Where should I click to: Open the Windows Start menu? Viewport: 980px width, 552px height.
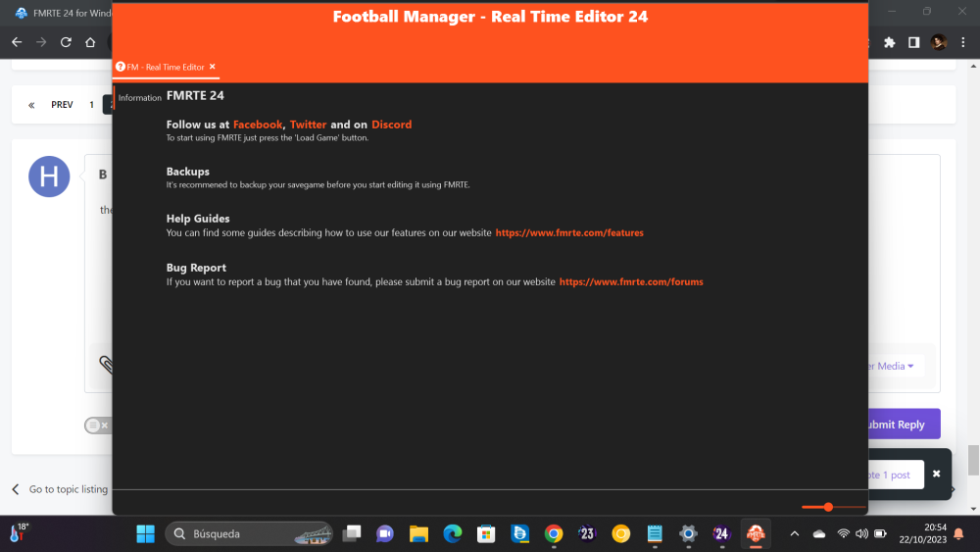click(x=146, y=534)
